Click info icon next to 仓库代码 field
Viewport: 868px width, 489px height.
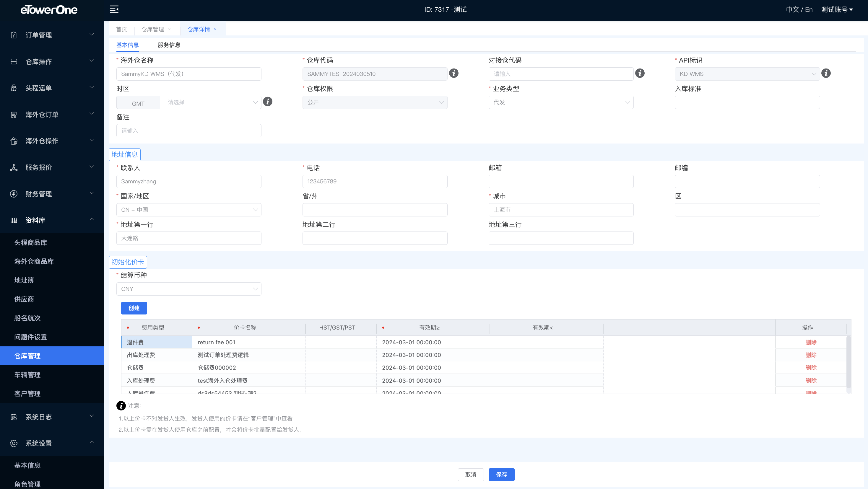454,73
